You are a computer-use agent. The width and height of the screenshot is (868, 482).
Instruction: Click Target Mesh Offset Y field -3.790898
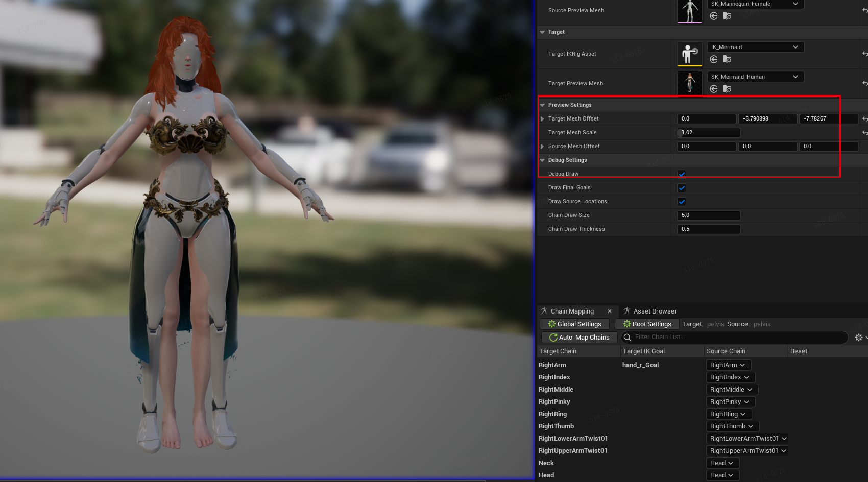[x=767, y=118]
